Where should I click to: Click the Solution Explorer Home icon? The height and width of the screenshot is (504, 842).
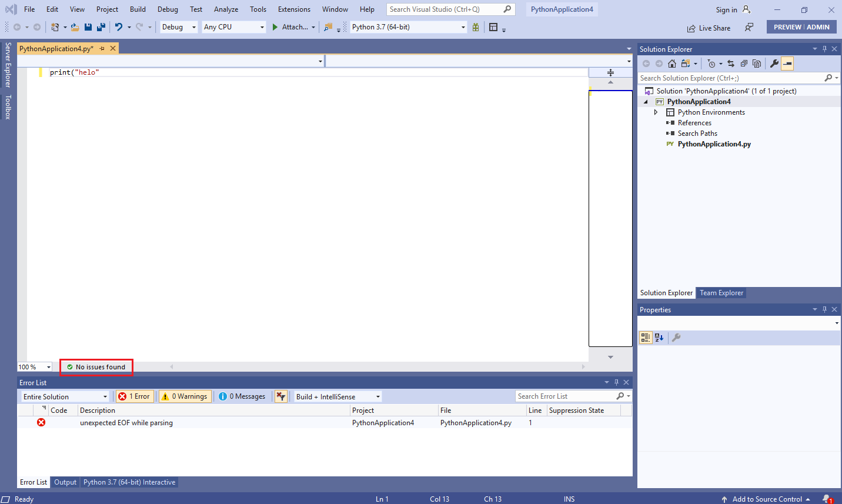[x=672, y=64]
